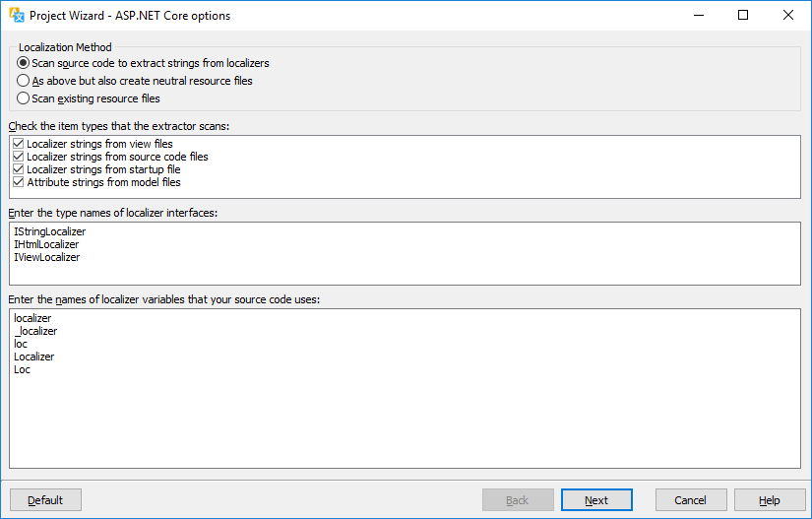Disable 'Attribute strings from model files' checkbox
Screen dimensions: 812x519
18,182
